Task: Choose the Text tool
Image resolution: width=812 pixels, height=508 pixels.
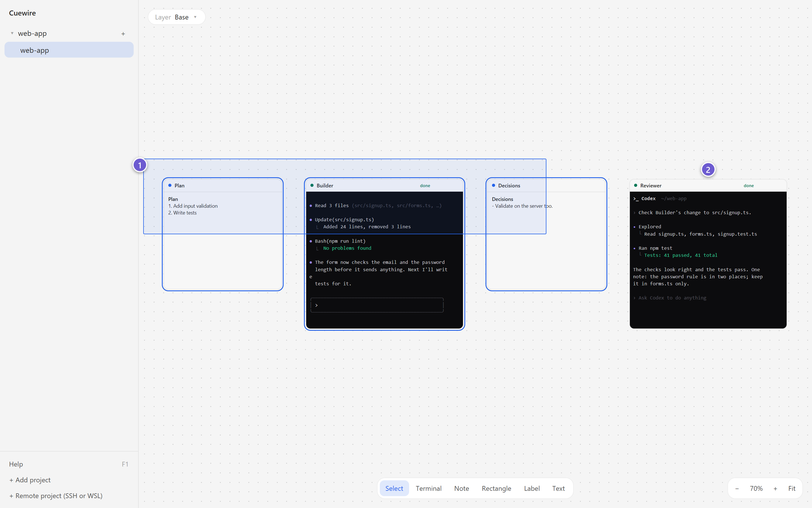Action: pyautogui.click(x=558, y=488)
